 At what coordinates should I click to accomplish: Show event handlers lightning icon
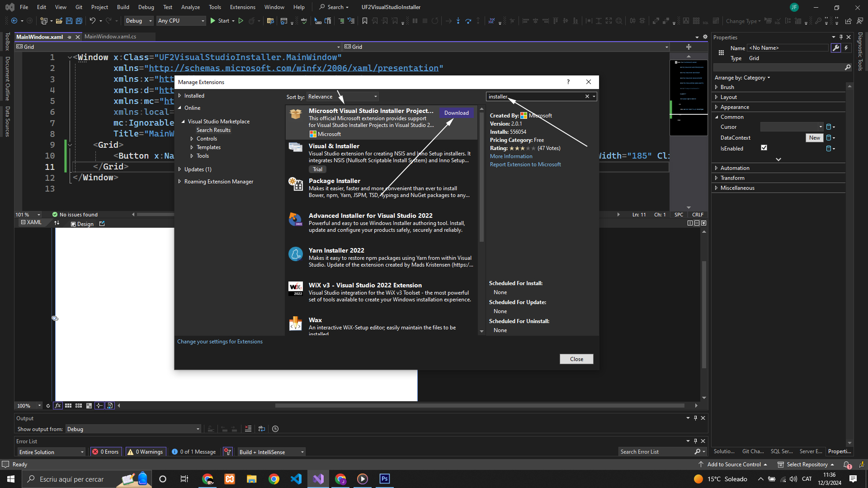click(x=846, y=48)
